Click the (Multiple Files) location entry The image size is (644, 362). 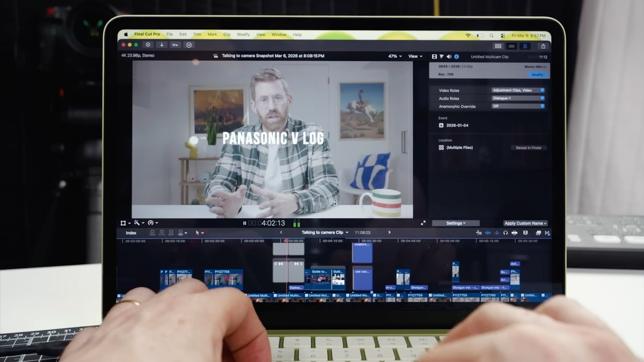459,147
